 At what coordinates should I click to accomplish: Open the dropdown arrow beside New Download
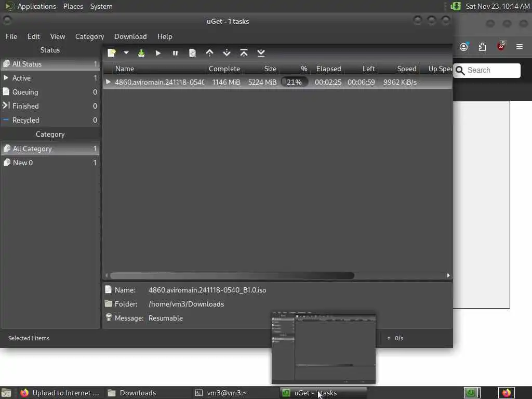[126, 53]
